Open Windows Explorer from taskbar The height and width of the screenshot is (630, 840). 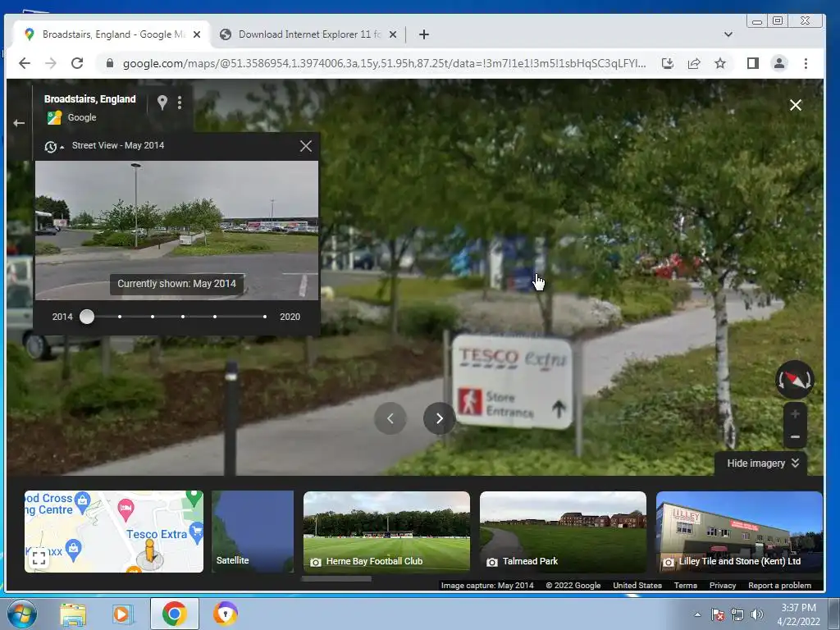pos(73,614)
